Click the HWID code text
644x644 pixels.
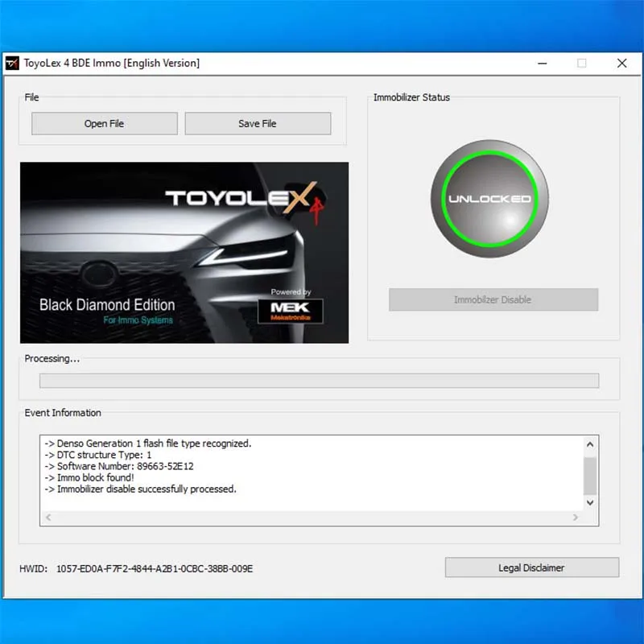(x=154, y=568)
